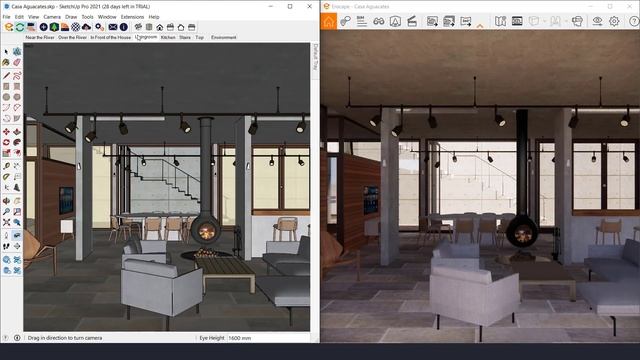Open the Video Editor clapperboard in Enscape

click(412, 21)
